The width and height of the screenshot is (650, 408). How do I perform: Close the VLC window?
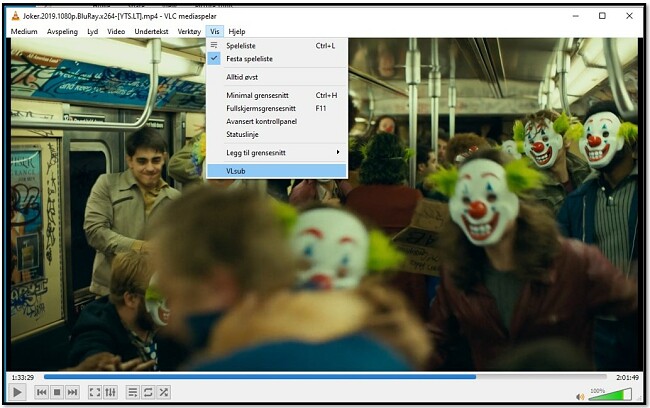click(629, 16)
